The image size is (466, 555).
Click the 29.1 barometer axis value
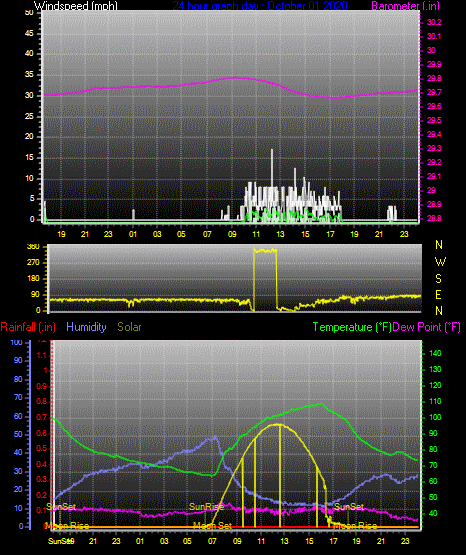[x=434, y=176]
